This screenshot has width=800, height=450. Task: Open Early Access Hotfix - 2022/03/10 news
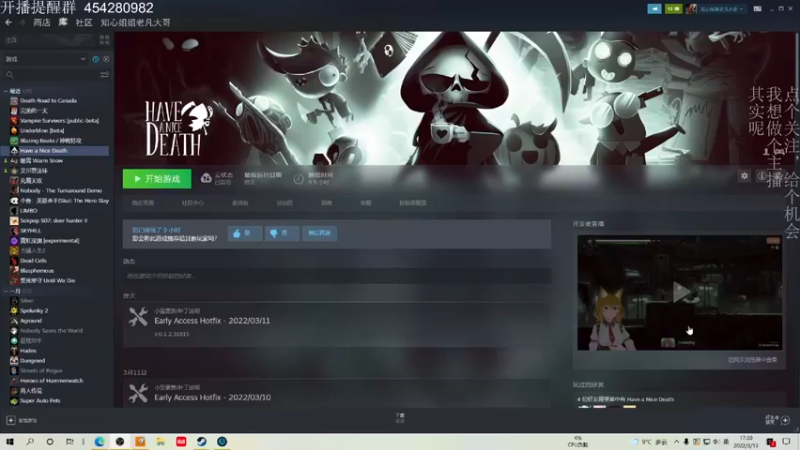click(x=213, y=397)
